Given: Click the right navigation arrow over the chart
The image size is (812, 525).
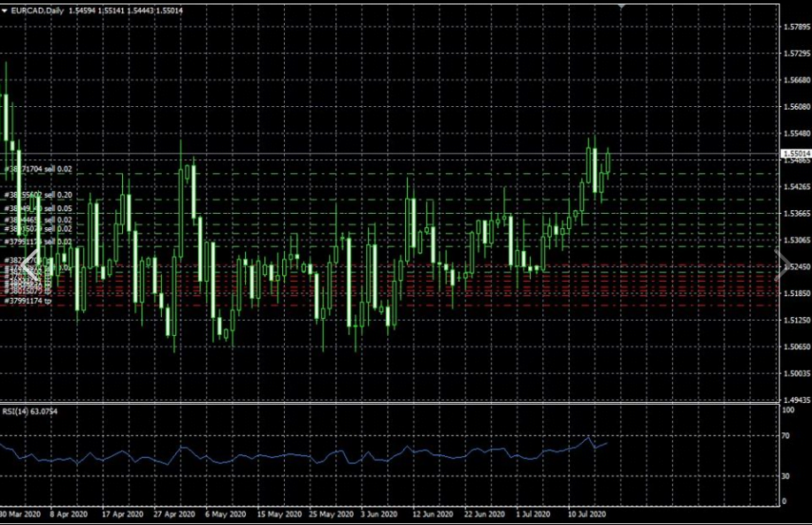Looking at the screenshot, I should (x=781, y=262).
